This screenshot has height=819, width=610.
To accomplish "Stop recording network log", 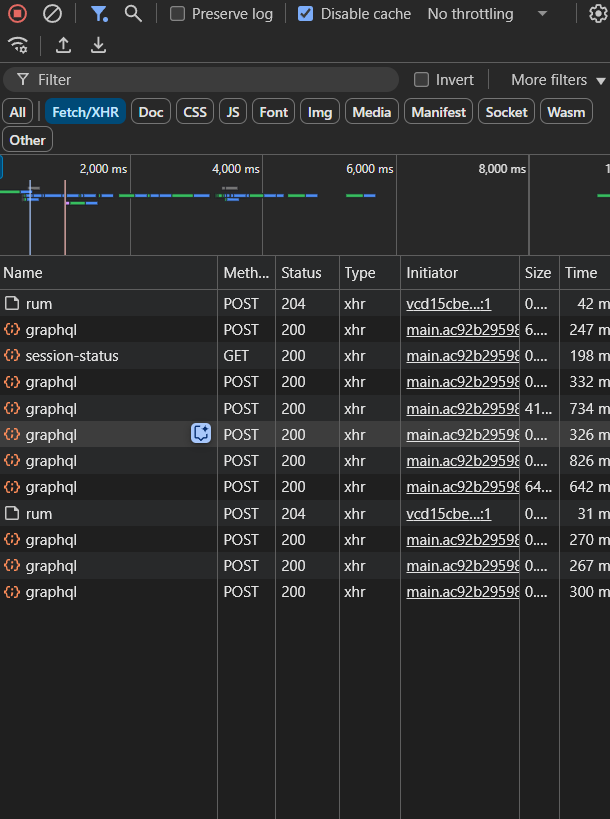I will 18,14.
